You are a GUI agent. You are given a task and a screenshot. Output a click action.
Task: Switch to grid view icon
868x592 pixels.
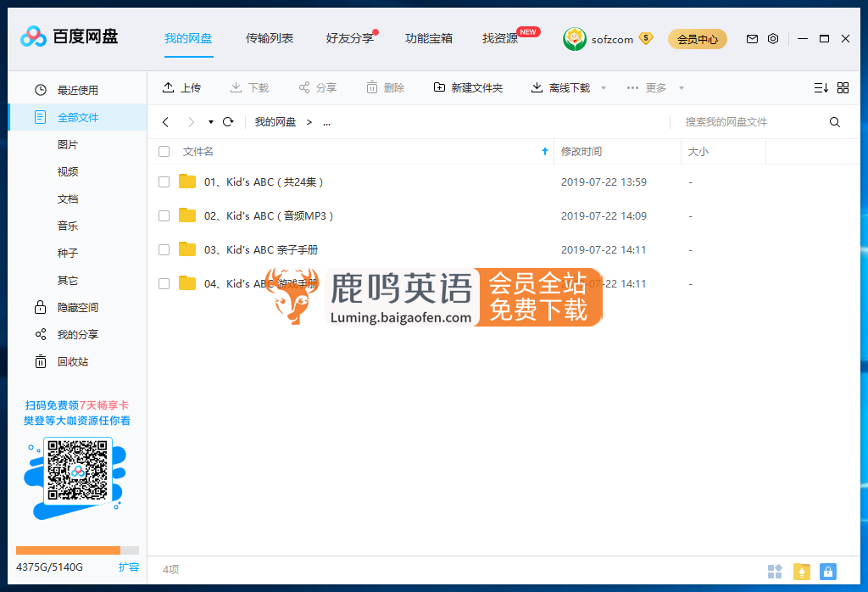(x=843, y=87)
